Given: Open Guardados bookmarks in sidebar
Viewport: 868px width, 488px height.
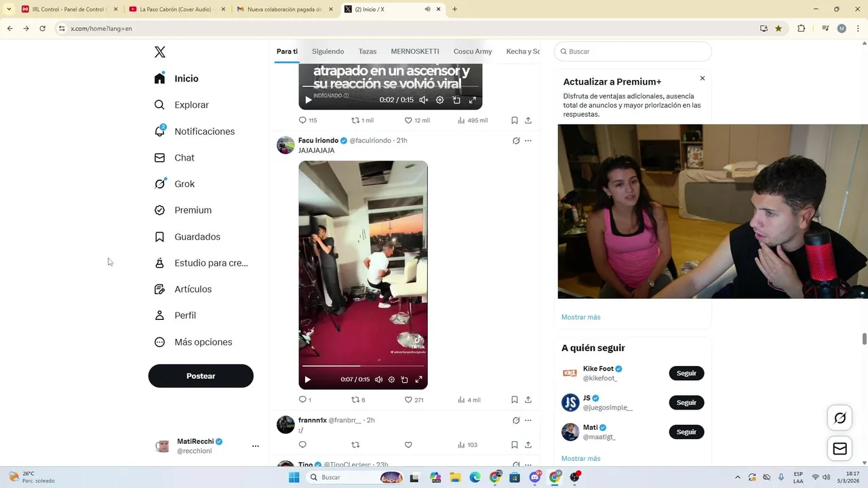Looking at the screenshot, I should 187,237.
